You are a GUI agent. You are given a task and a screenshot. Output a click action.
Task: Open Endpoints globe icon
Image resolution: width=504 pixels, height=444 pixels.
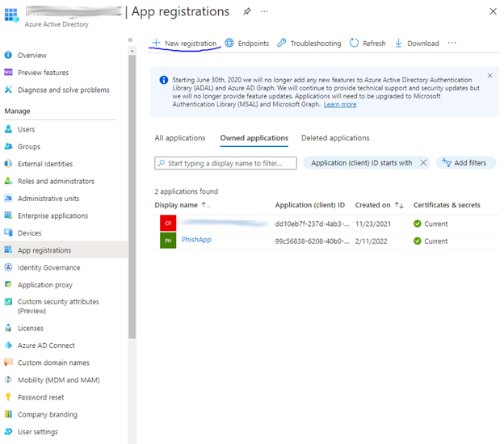tap(229, 43)
